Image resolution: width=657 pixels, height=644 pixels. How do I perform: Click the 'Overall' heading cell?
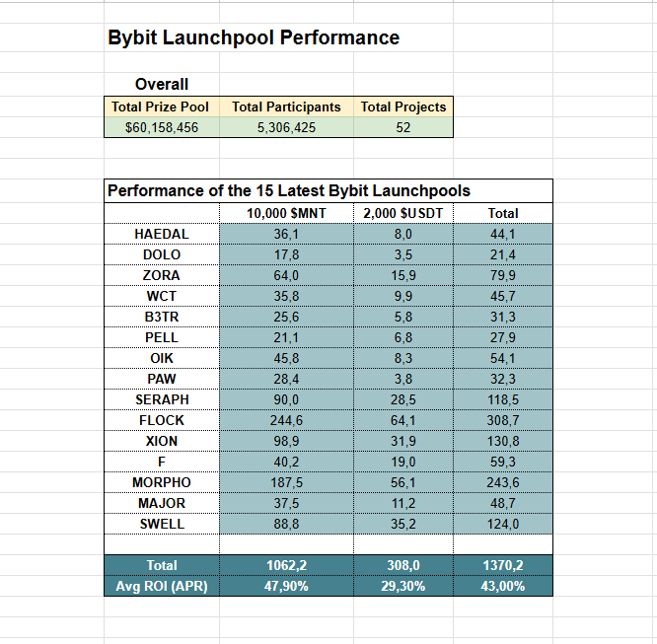(162, 84)
